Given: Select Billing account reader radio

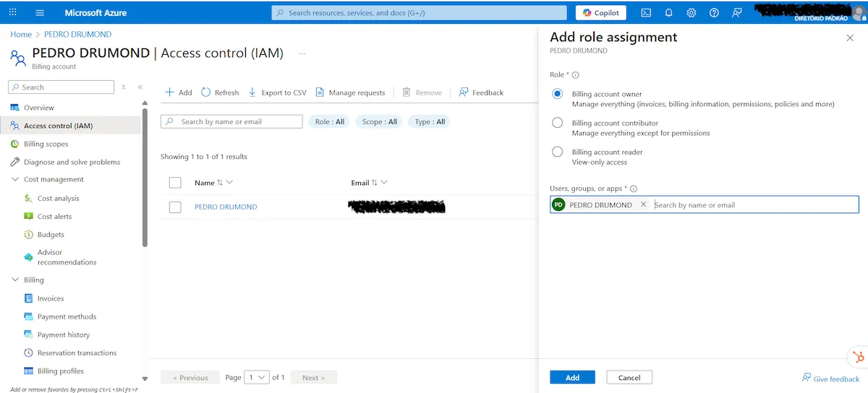Looking at the screenshot, I should point(557,152).
